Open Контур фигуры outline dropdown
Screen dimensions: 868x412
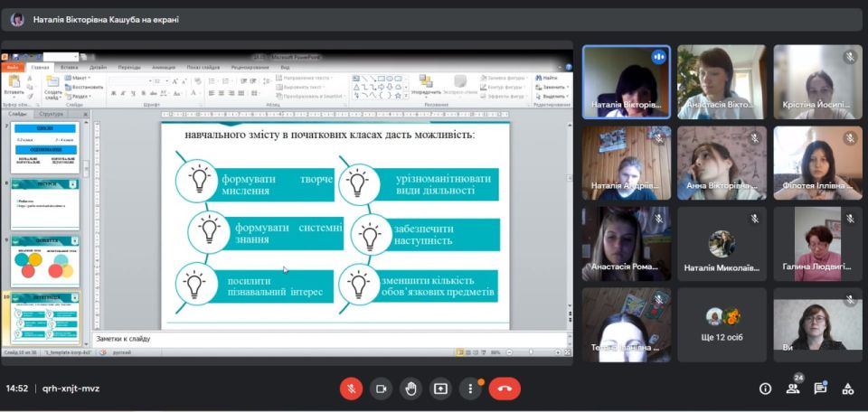pos(502,87)
